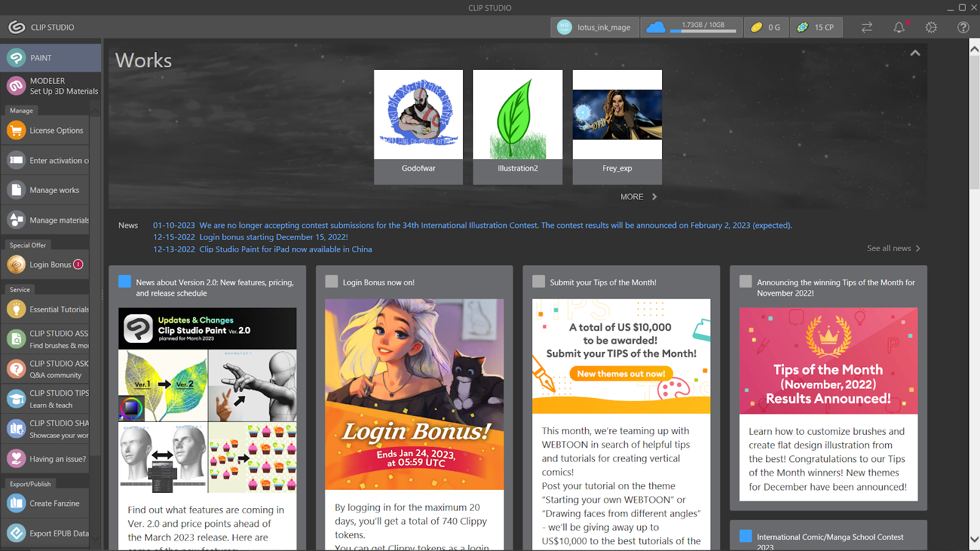The image size is (980, 551).
Task: Click scrollbar down arrow at bottom
Action: (x=974, y=539)
